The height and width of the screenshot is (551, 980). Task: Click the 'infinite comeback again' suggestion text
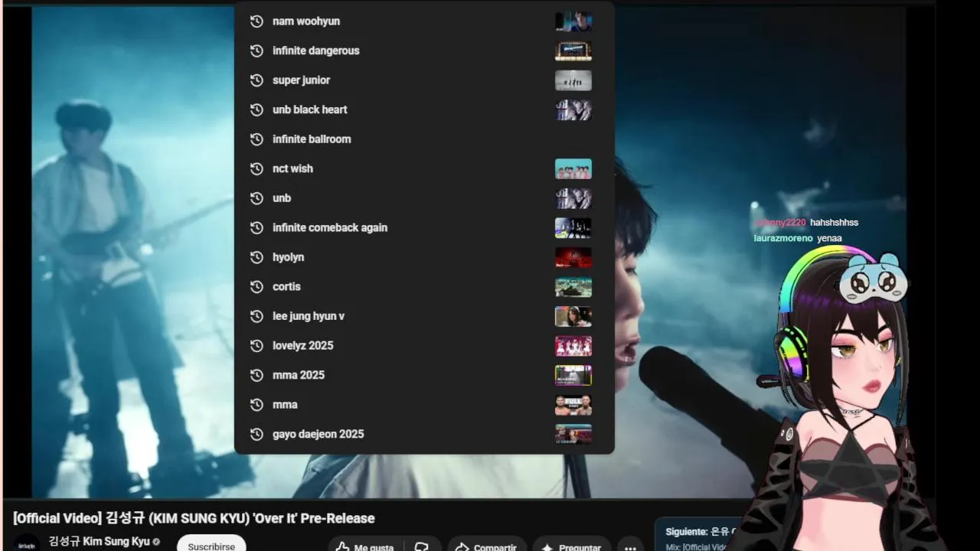pos(330,227)
